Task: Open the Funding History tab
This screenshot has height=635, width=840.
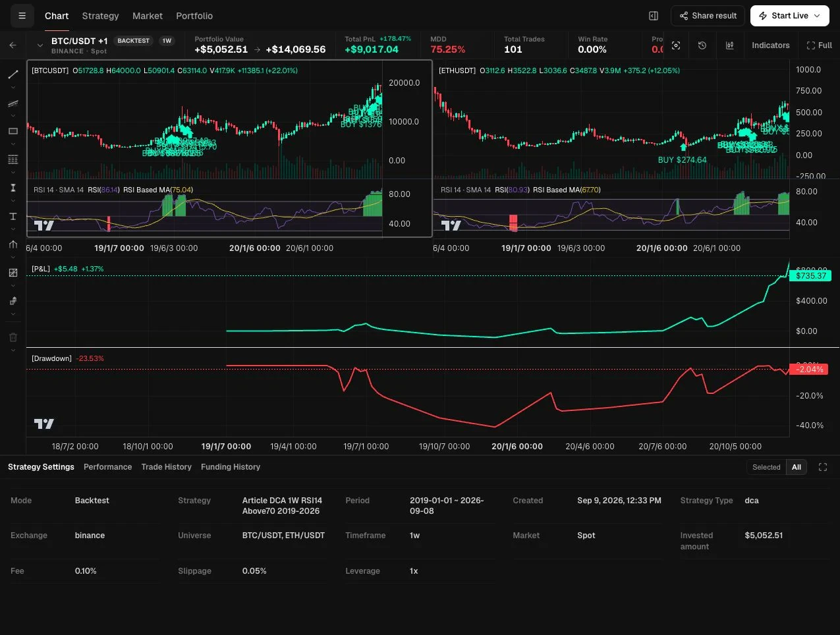Action: coord(231,467)
